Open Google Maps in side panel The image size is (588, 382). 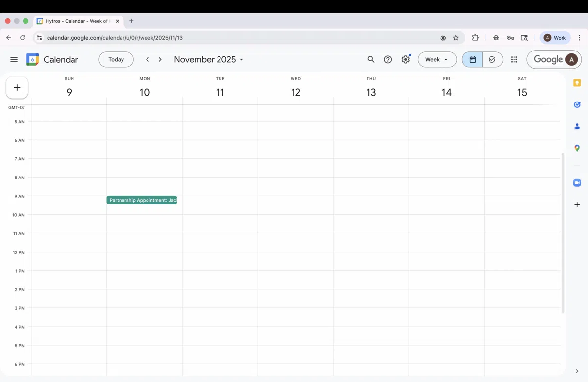pos(577,148)
